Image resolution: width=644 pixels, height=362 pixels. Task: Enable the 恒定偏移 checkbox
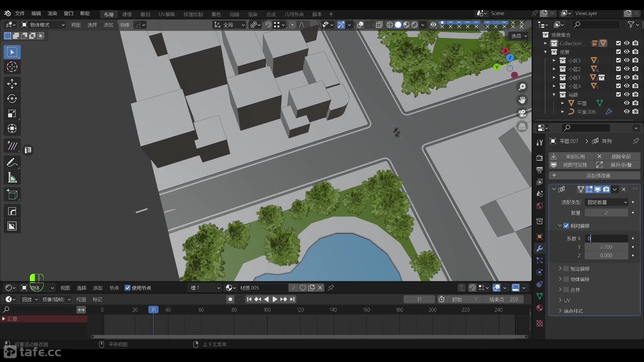[x=566, y=269]
